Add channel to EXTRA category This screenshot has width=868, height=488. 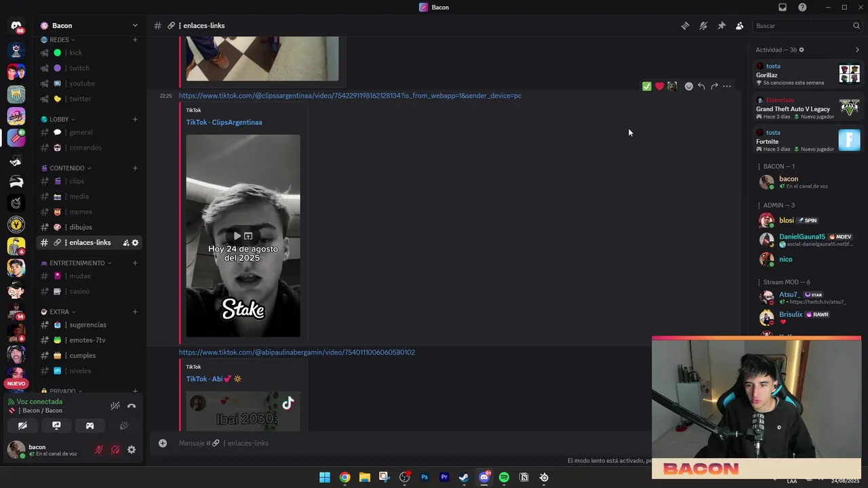(135, 312)
